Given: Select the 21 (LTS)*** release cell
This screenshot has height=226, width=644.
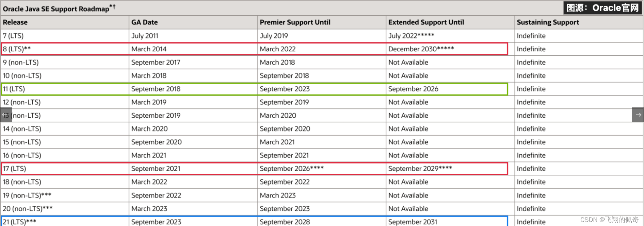Looking at the screenshot, I should point(19,222).
